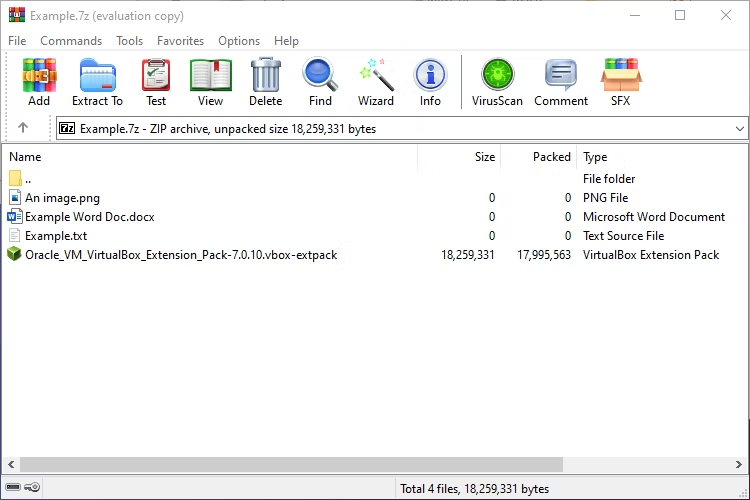This screenshot has width=750, height=500.
Task: Go up one level with arrow
Action: coord(23,128)
